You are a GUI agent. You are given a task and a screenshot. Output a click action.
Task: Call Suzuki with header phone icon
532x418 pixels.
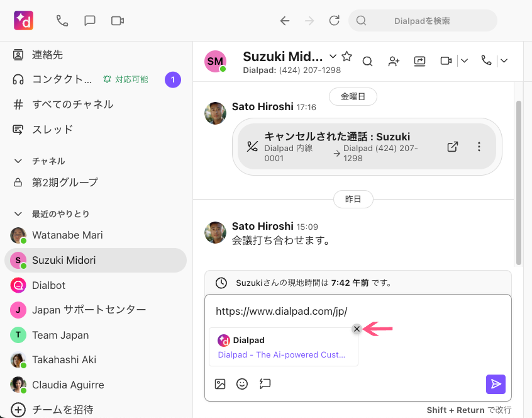coord(486,60)
